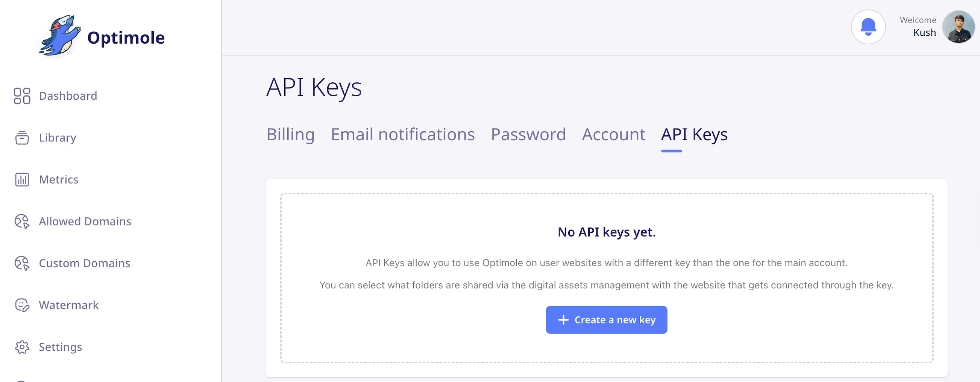Go to the Password tab

pos(528,135)
